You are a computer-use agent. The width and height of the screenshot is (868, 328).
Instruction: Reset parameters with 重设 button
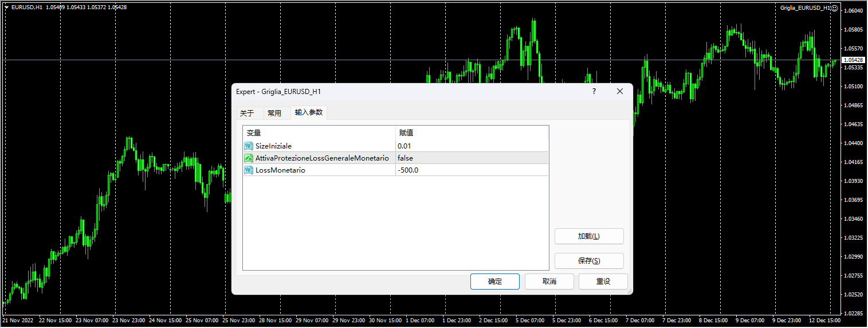coord(603,282)
